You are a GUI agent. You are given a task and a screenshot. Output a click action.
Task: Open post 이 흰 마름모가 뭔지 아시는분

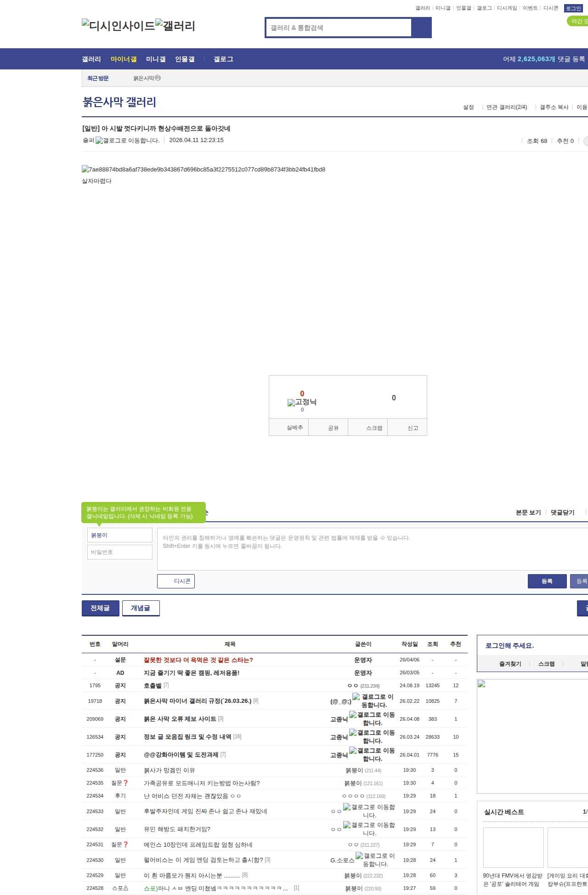(x=192, y=875)
